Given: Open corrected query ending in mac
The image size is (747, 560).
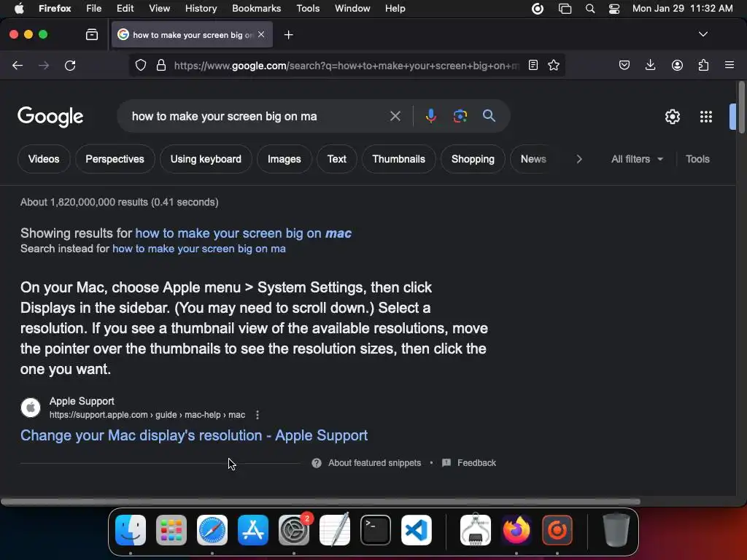Looking at the screenshot, I should (x=244, y=233).
